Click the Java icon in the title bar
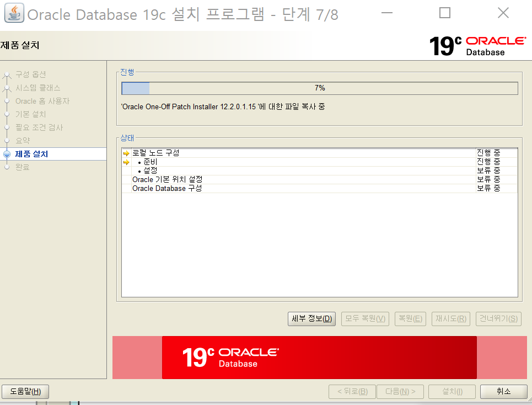This screenshot has height=405, width=532. pos(14,13)
